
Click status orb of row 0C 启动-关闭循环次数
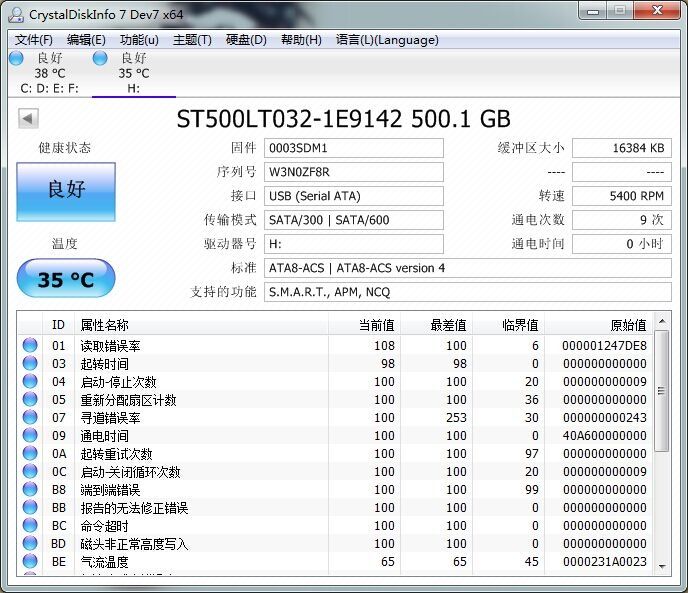30,471
